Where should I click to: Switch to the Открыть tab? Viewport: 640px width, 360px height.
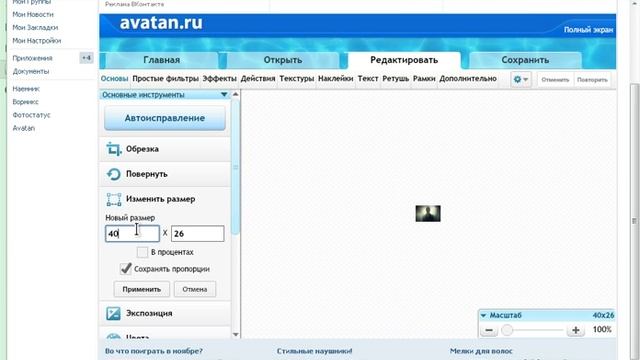point(282,60)
